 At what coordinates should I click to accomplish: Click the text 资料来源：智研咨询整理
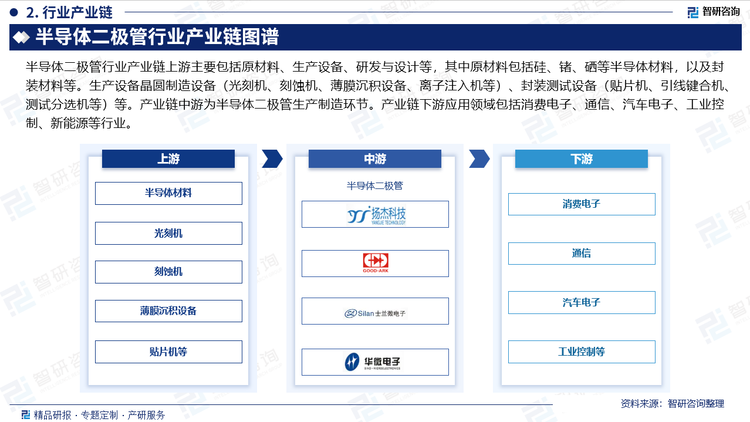pyautogui.click(x=672, y=404)
